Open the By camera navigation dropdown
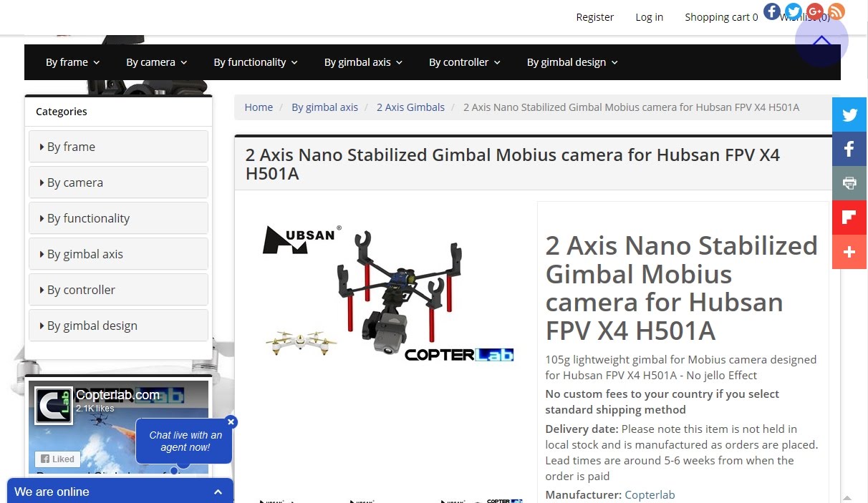Viewport: 868px width, 503px height. tap(157, 62)
